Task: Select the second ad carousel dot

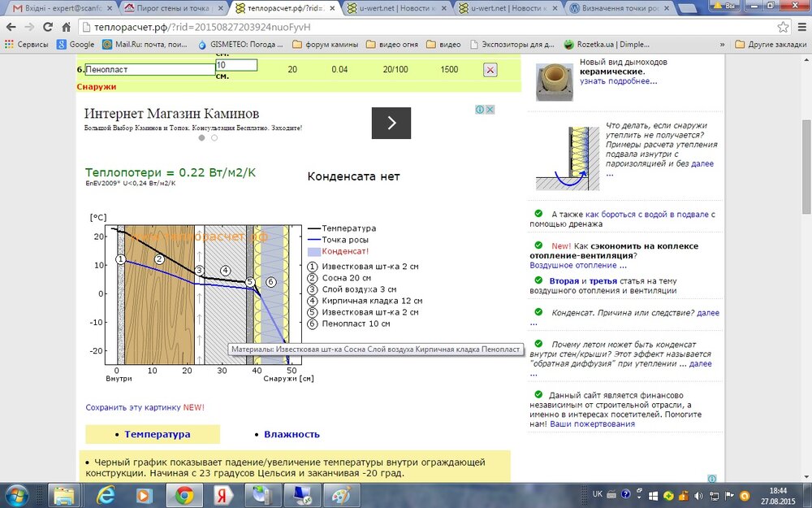Action: [x=214, y=138]
